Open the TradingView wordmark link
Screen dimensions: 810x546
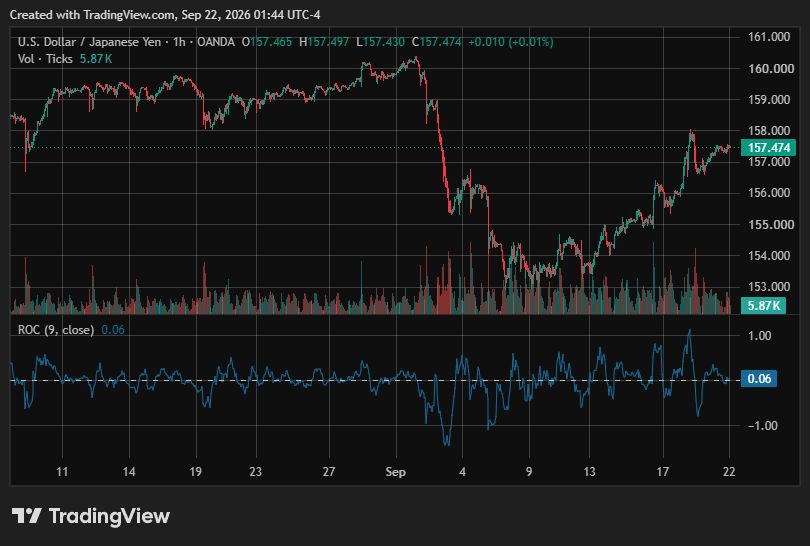[109, 516]
